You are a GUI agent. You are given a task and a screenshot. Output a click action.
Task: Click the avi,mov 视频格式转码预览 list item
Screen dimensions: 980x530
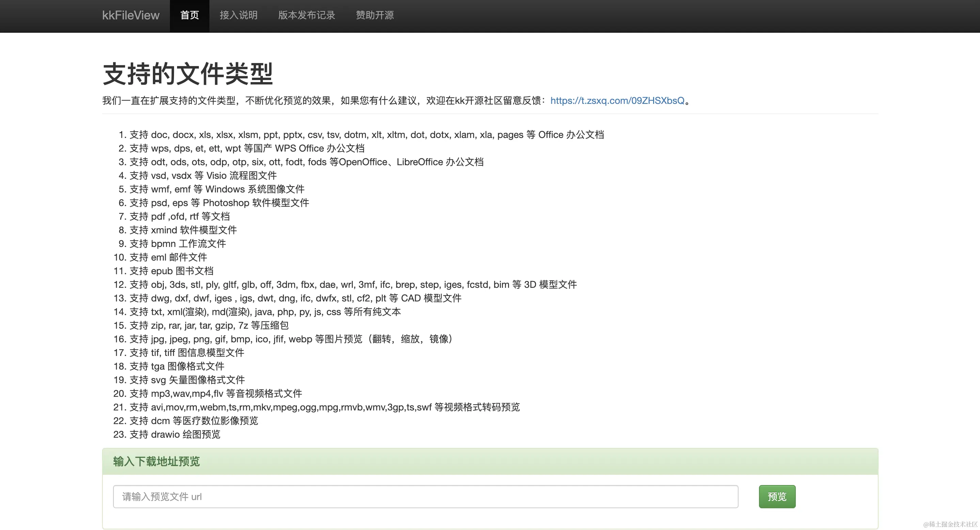(325, 407)
